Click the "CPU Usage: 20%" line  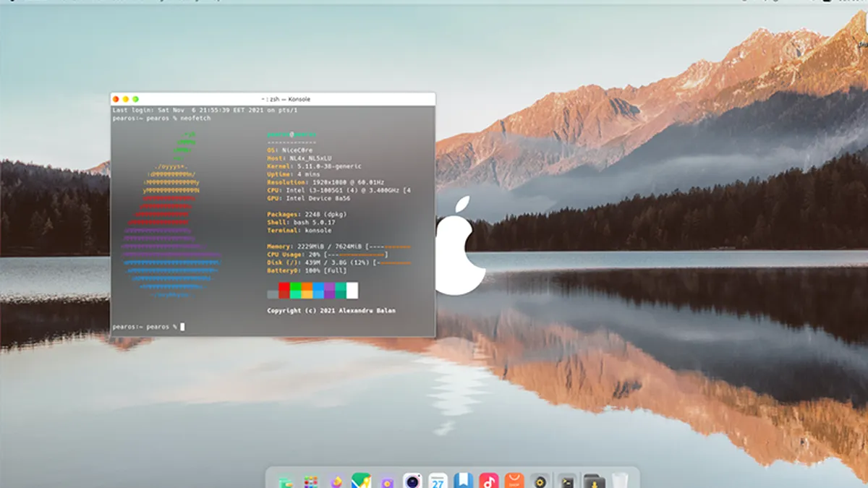pyautogui.click(x=328, y=254)
